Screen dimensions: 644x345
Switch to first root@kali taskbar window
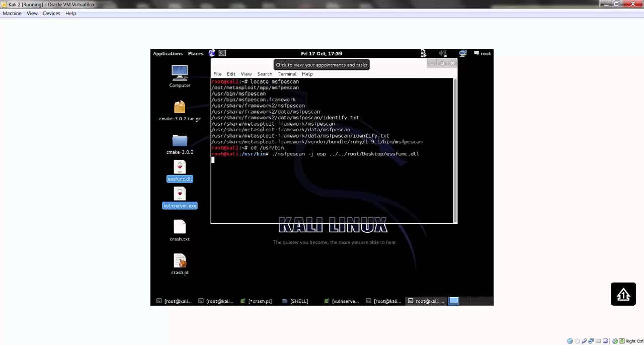pos(174,301)
